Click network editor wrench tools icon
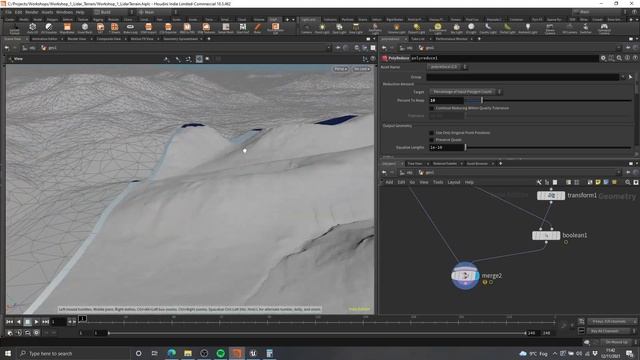 point(539,182)
